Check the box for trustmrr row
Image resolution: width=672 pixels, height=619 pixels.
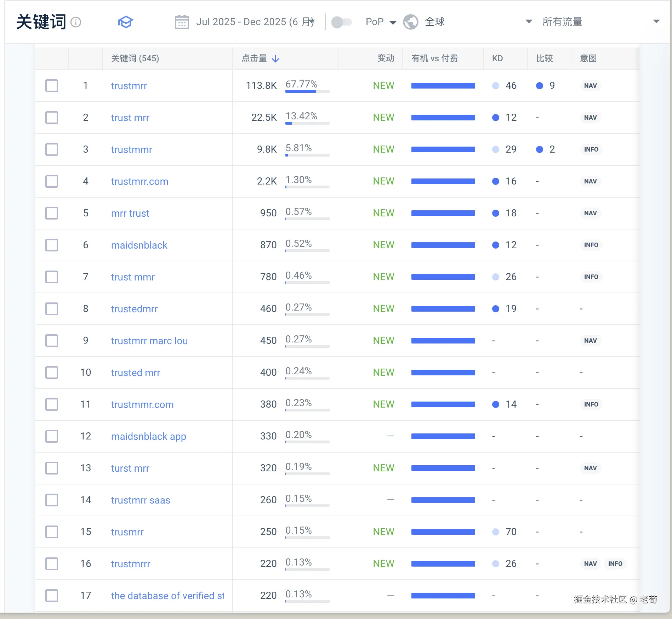(x=52, y=86)
